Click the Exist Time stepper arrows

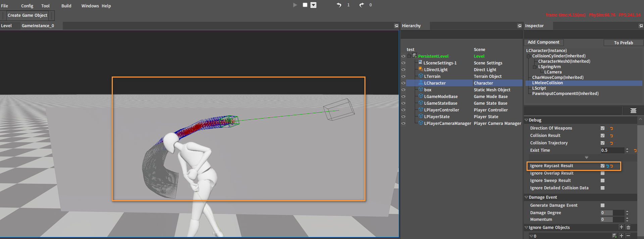point(627,150)
